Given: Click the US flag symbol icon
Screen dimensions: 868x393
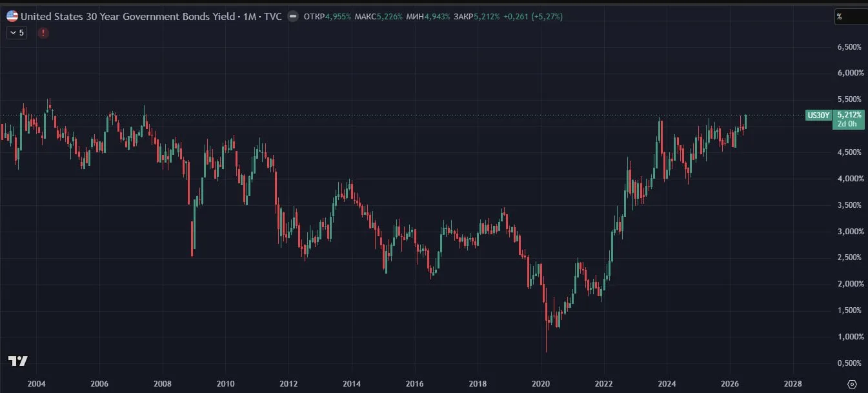Looking at the screenshot, I should (12, 16).
